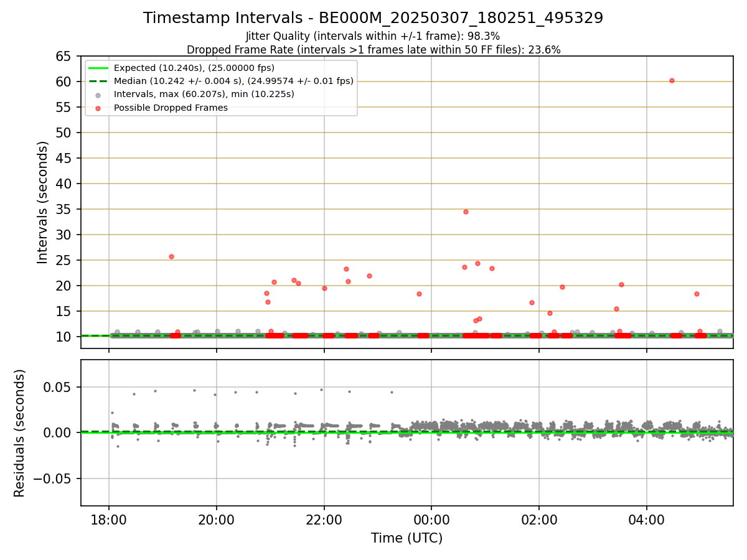Image resolution: width=747 pixels, height=560 pixels.
Task: Click the x-axis tick label "18:00"
Action: [109, 519]
